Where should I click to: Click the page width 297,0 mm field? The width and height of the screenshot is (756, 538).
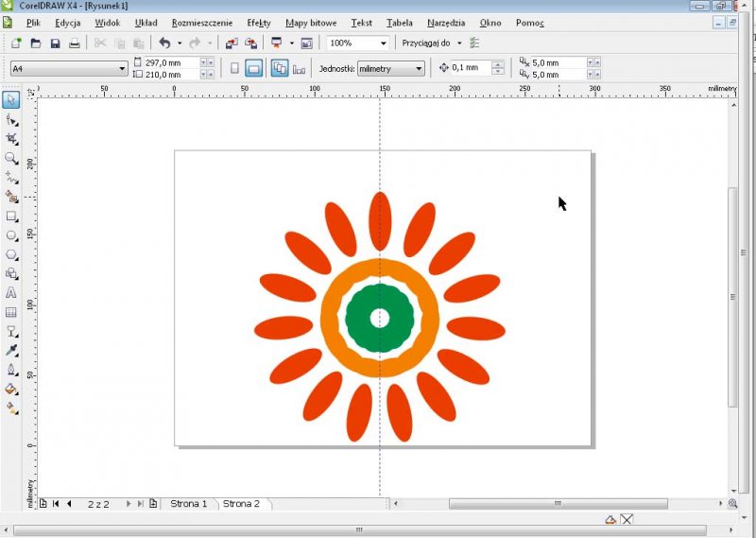[168, 62]
